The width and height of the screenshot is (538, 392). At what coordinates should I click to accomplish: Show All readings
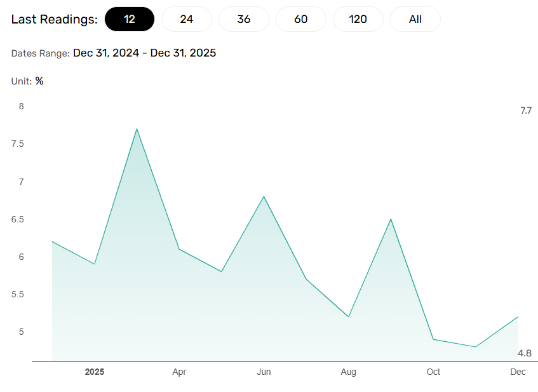click(415, 19)
